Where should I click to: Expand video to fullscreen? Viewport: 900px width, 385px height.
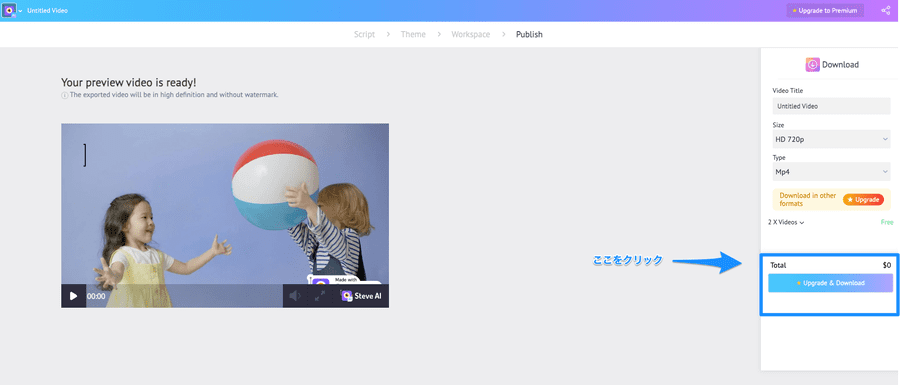320,296
